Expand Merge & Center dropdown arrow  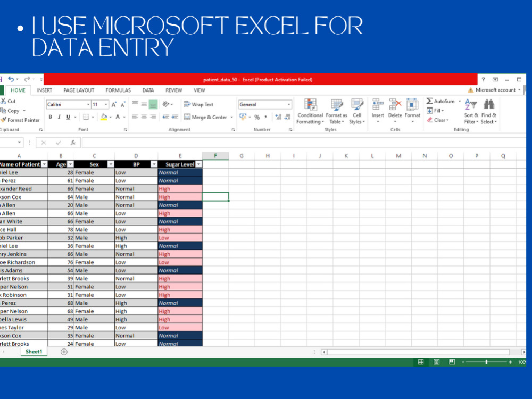click(x=232, y=117)
